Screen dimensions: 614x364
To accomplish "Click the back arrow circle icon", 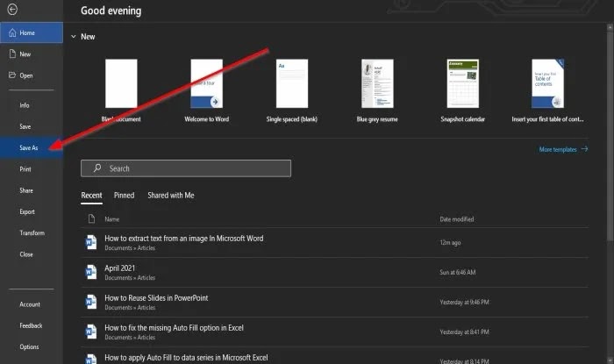I will pyautogui.click(x=12, y=9).
